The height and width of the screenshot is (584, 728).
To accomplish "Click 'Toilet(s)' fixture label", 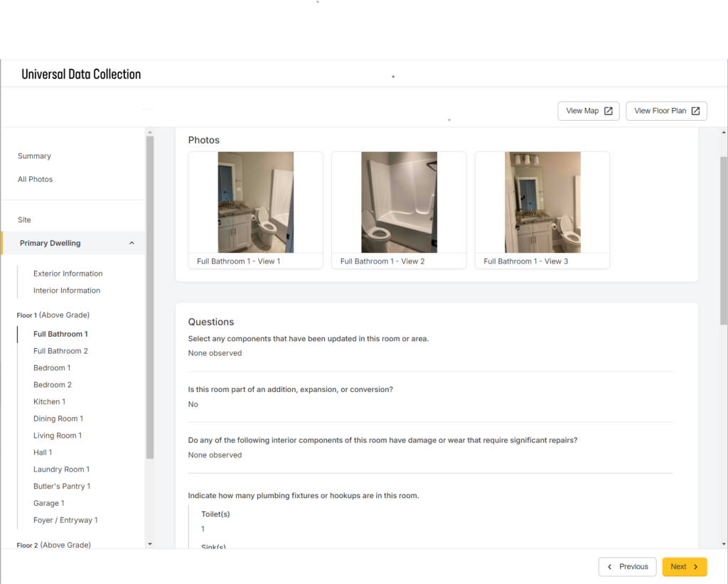I will tap(215, 514).
